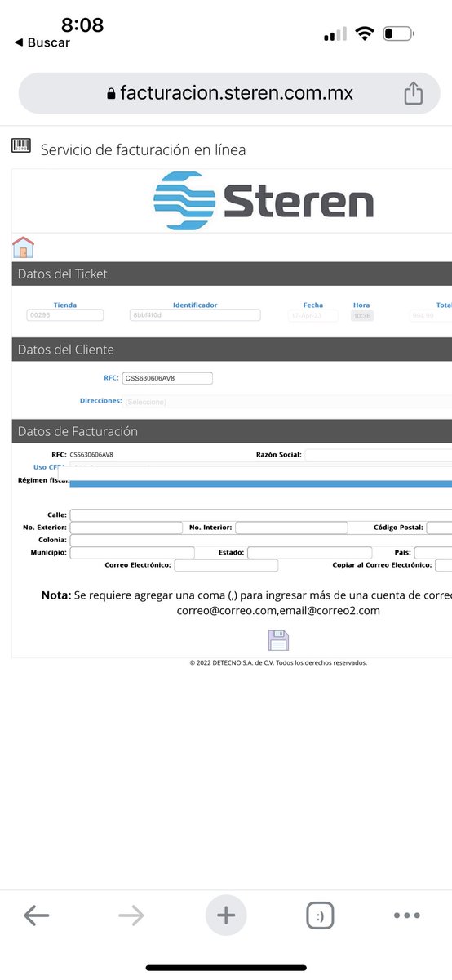
Task: Tap the browser forward arrow
Action: (131, 915)
